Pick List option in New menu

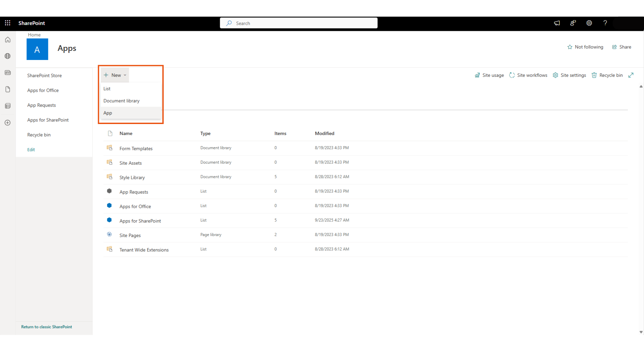pos(107,88)
